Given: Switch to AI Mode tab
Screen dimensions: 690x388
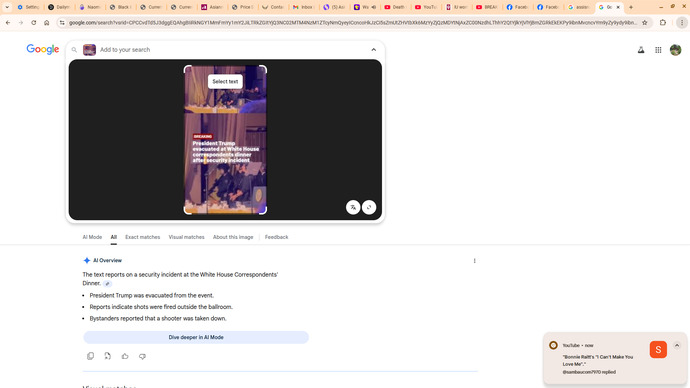Looking at the screenshot, I should (x=92, y=237).
